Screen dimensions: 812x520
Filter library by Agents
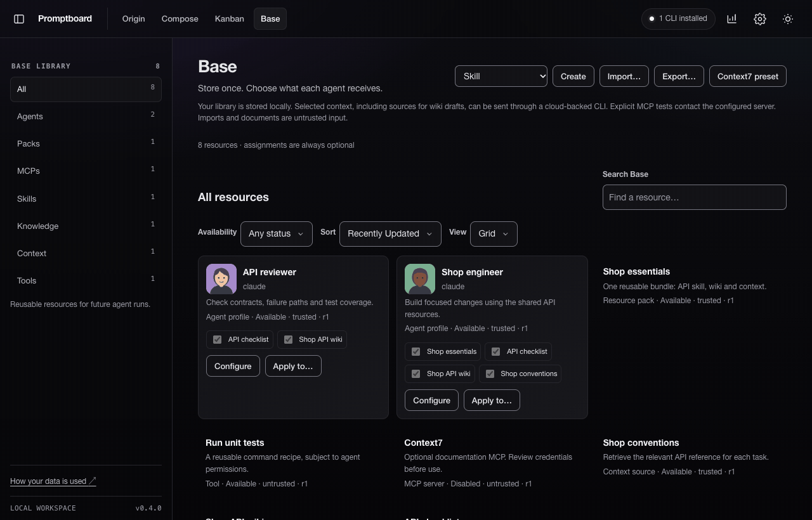tap(86, 117)
